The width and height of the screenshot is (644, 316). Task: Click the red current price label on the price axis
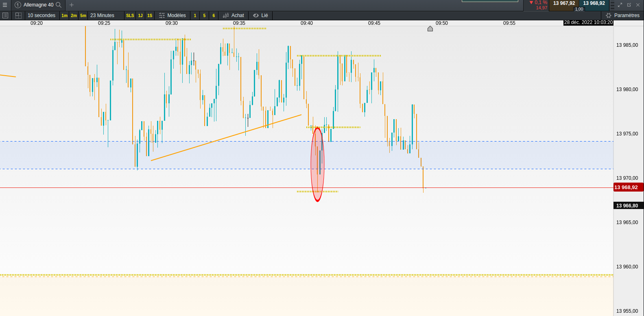(x=628, y=187)
